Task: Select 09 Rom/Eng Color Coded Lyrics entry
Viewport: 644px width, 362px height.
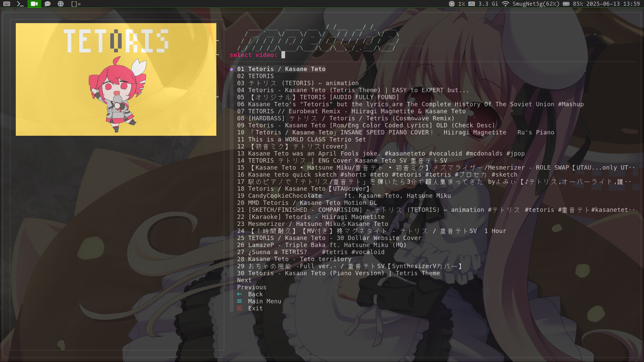Action: [366, 125]
